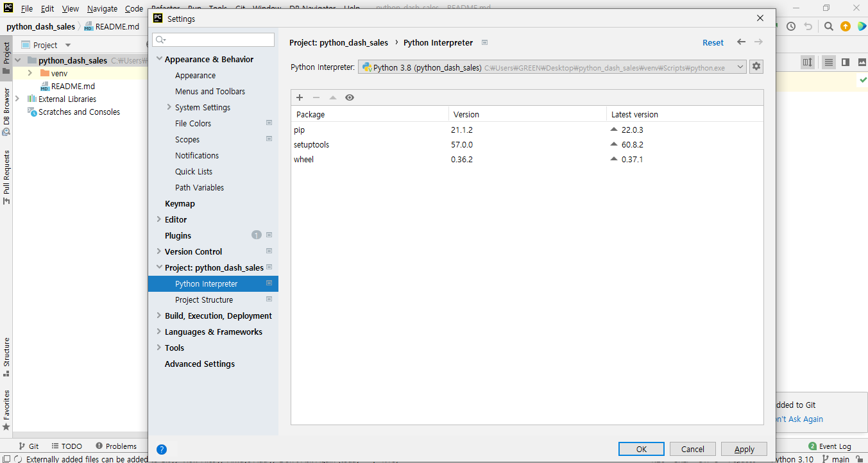Screen dimensions: 868x463
Task: Open the Edit menu in PyCharm
Action: (x=47, y=9)
